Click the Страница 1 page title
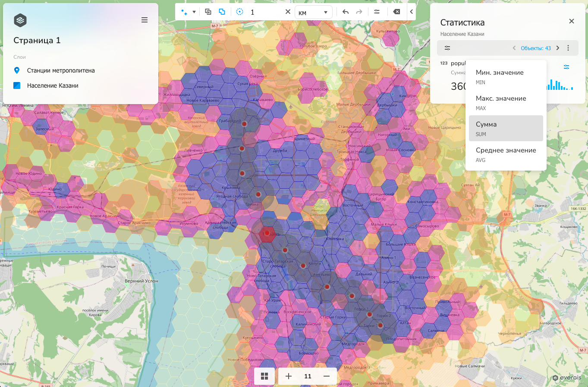This screenshot has width=588, height=387. point(37,40)
